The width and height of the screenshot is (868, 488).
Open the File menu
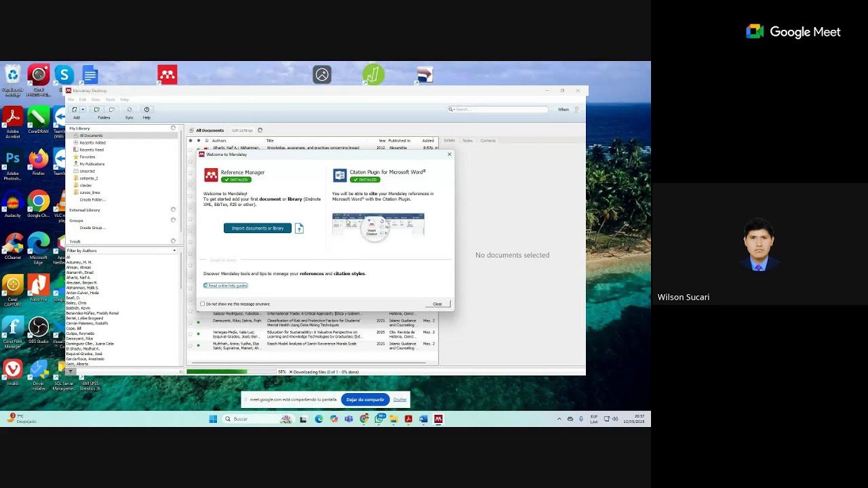(71, 100)
